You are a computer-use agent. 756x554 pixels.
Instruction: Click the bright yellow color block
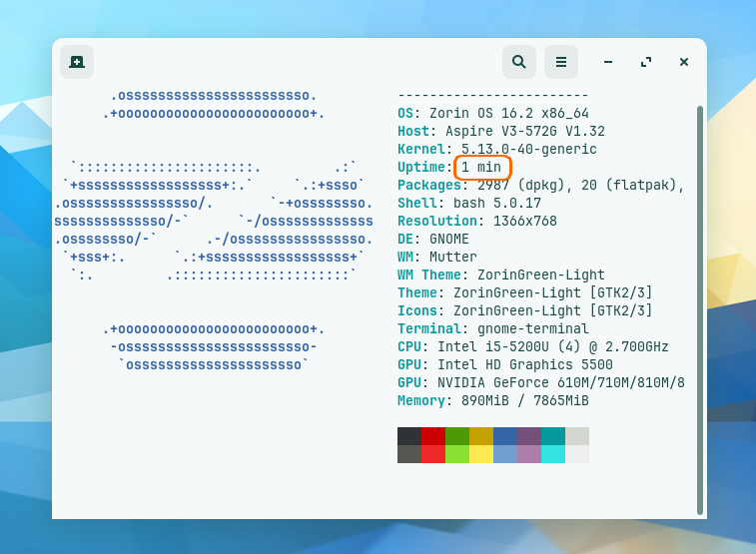pos(480,454)
